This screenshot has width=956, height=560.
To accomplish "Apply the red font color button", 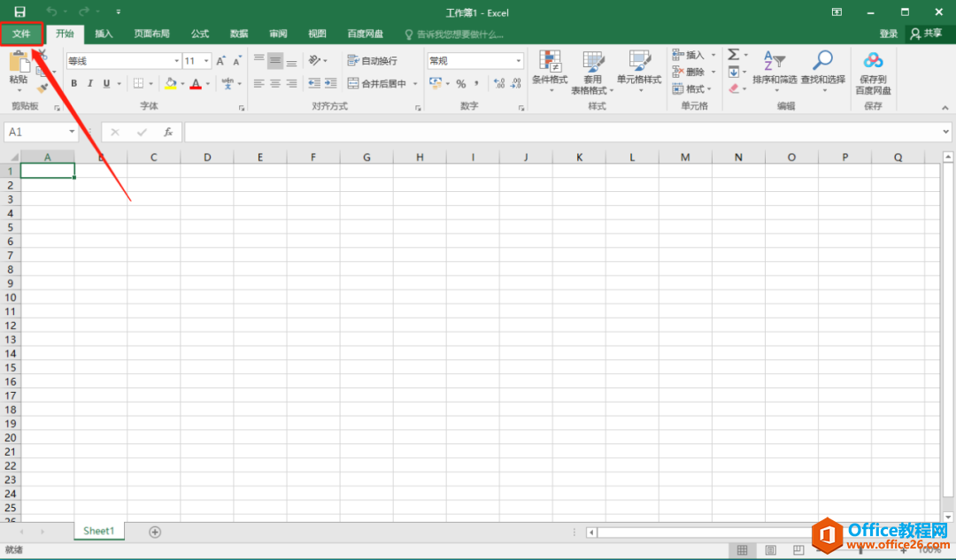I will pyautogui.click(x=196, y=83).
